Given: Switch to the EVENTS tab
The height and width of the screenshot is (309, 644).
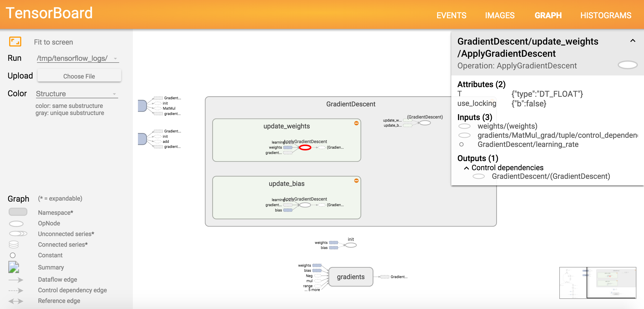Looking at the screenshot, I should (x=451, y=15).
